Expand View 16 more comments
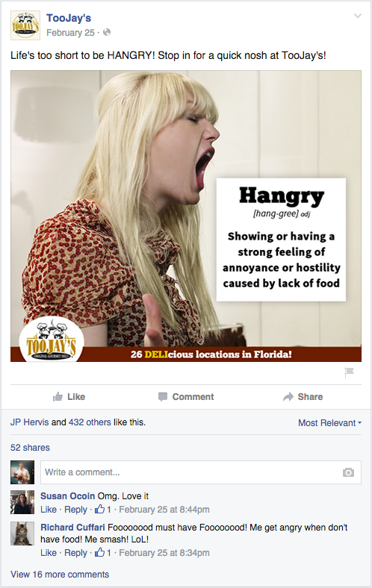This screenshot has width=372, height=588. pyautogui.click(x=60, y=574)
